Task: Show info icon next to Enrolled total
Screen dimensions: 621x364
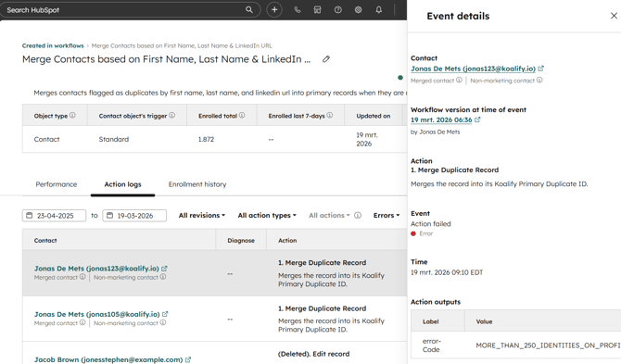Action: [242, 115]
